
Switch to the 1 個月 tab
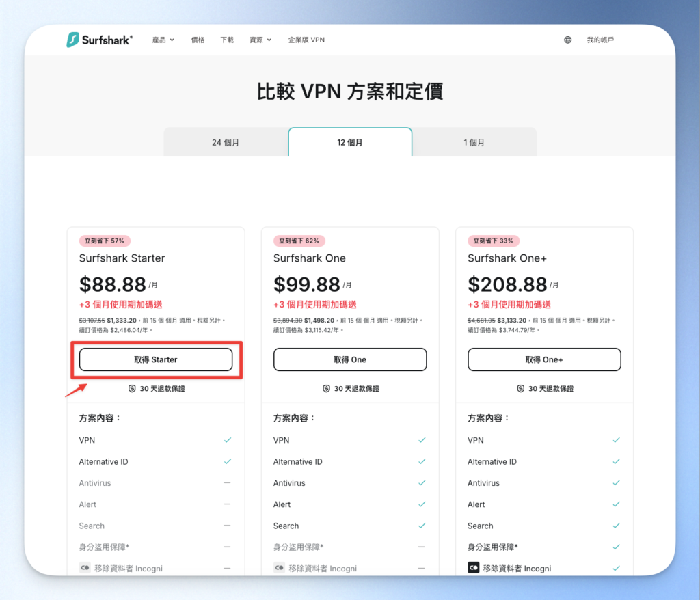click(474, 142)
